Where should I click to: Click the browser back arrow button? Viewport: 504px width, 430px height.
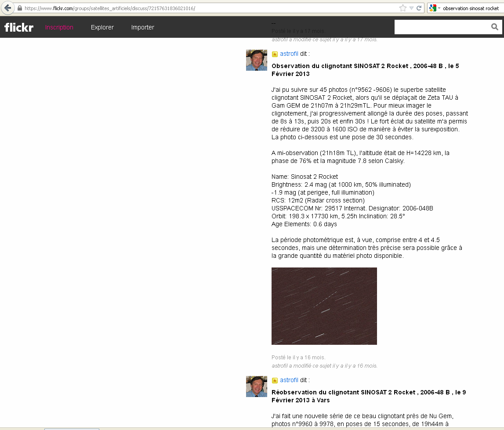(7, 8)
